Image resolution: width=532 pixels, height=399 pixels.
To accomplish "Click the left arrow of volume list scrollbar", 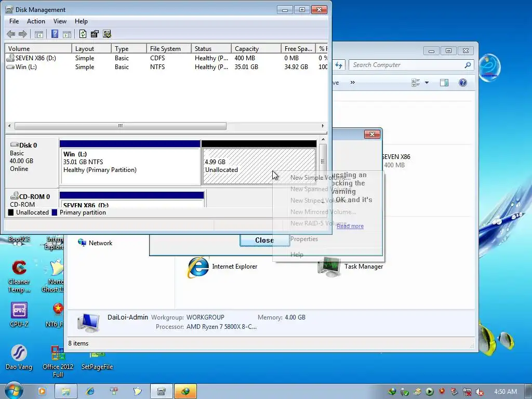I will [x=9, y=126].
